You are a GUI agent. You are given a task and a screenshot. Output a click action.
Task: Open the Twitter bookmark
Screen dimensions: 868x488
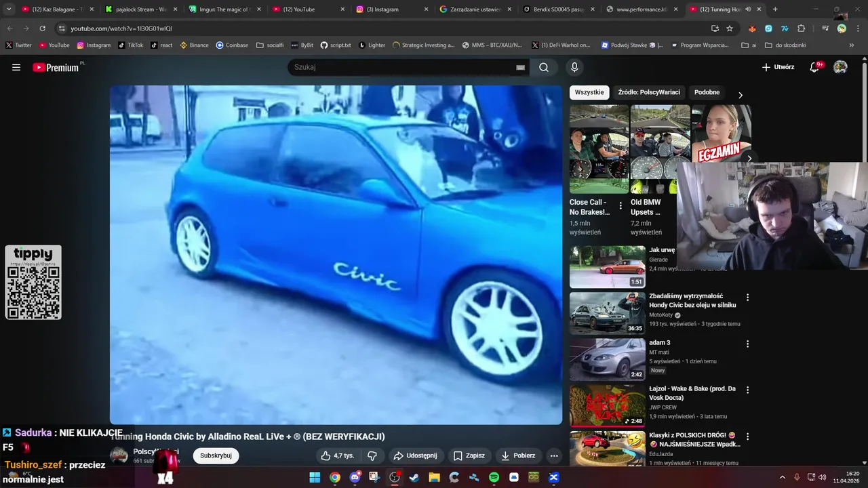pos(19,45)
